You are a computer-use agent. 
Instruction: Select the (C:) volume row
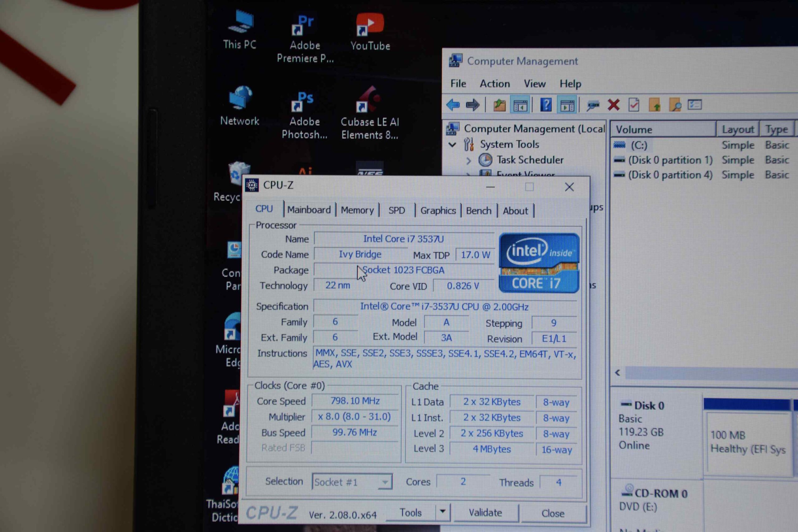[x=704, y=145]
